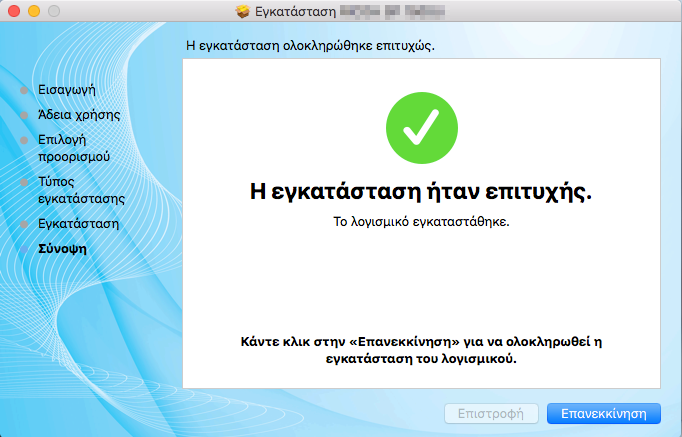Select the Επιλογή προορισμού step
Viewport: 682px width, 437px height.
tap(74, 148)
